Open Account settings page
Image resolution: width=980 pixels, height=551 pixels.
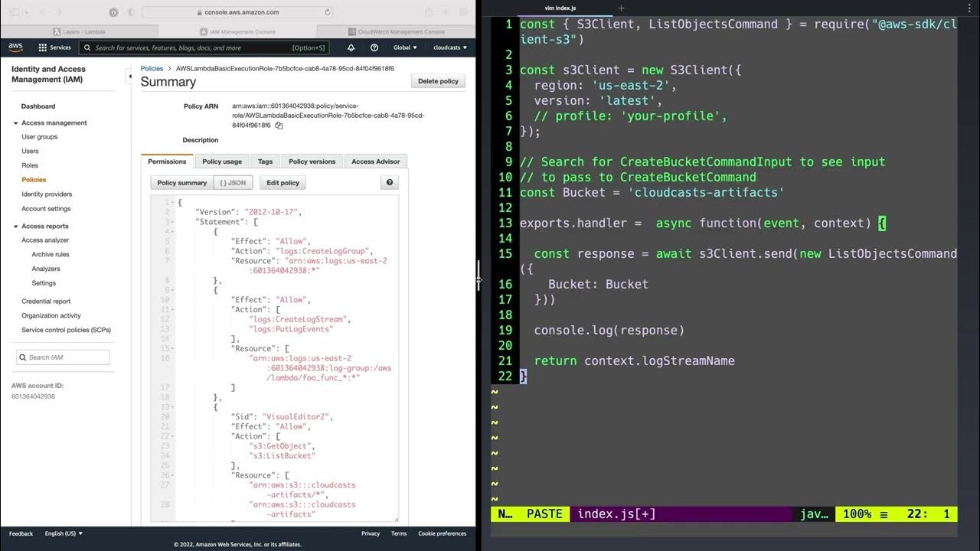pyautogui.click(x=46, y=209)
